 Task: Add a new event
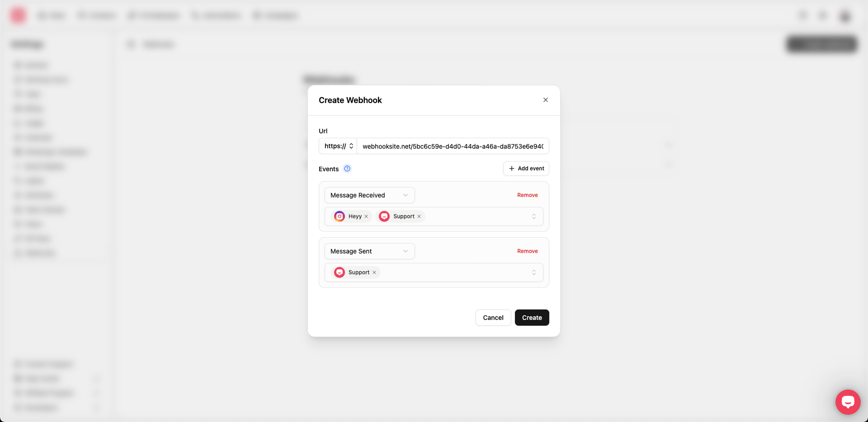point(526,169)
